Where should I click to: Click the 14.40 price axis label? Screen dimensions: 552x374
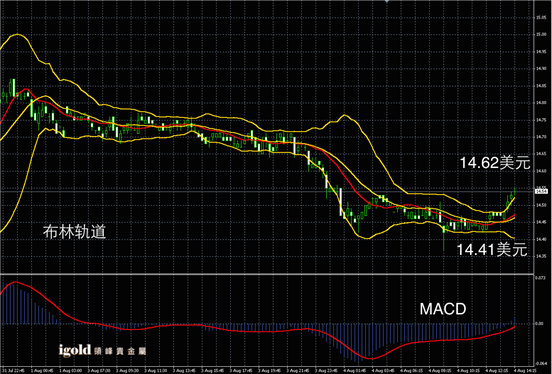(541, 239)
